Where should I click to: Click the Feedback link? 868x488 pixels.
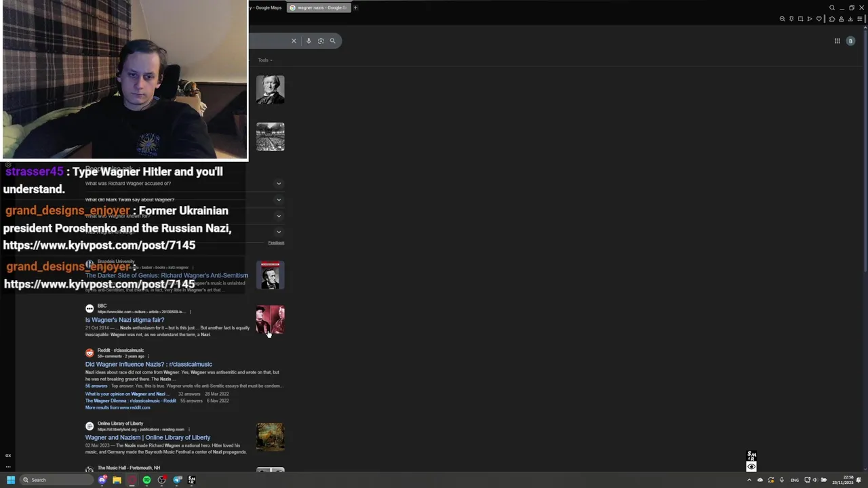point(276,243)
